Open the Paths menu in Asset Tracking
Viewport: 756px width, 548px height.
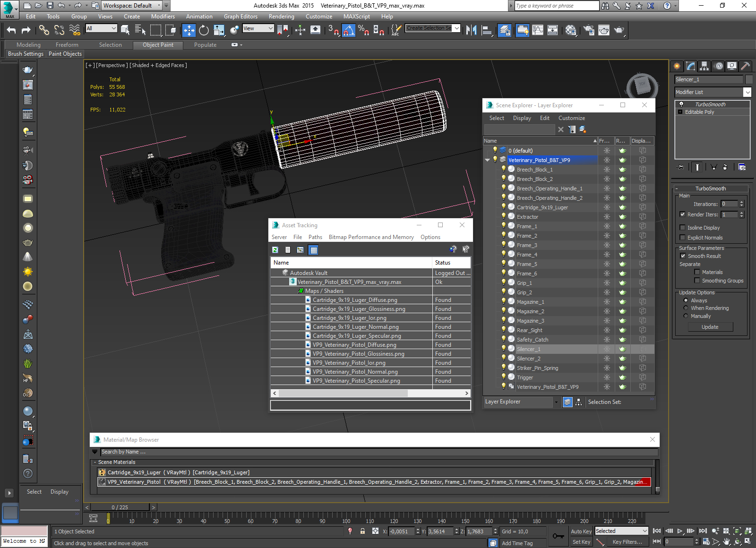[x=315, y=237]
